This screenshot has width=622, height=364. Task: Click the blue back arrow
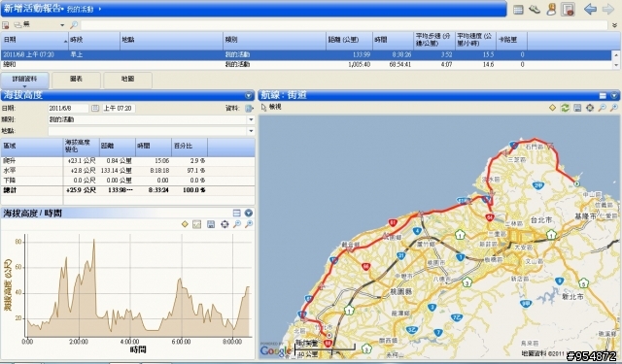coord(590,9)
